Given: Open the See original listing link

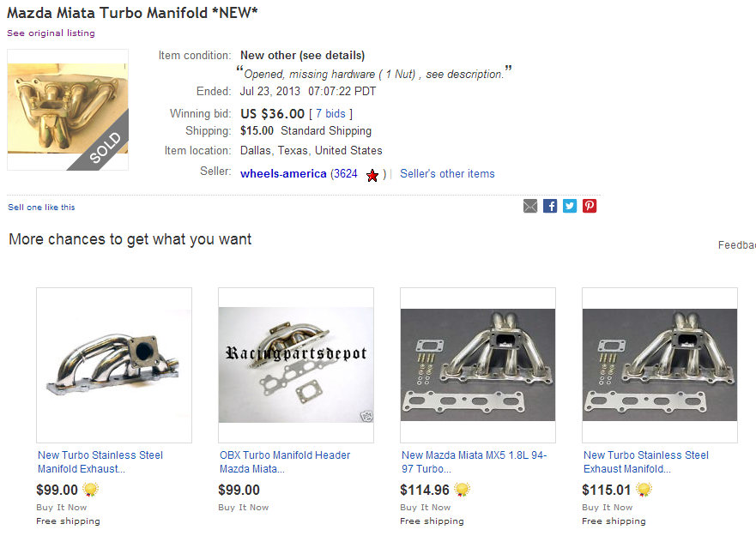Looking at the screenshot, I should pyautogui.click(x=51, y=33).
